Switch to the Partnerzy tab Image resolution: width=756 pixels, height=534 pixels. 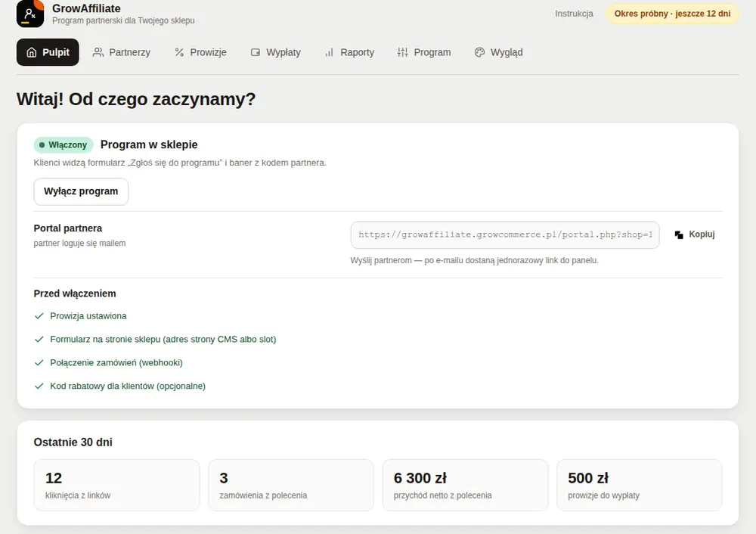click(x=122, y=52)
